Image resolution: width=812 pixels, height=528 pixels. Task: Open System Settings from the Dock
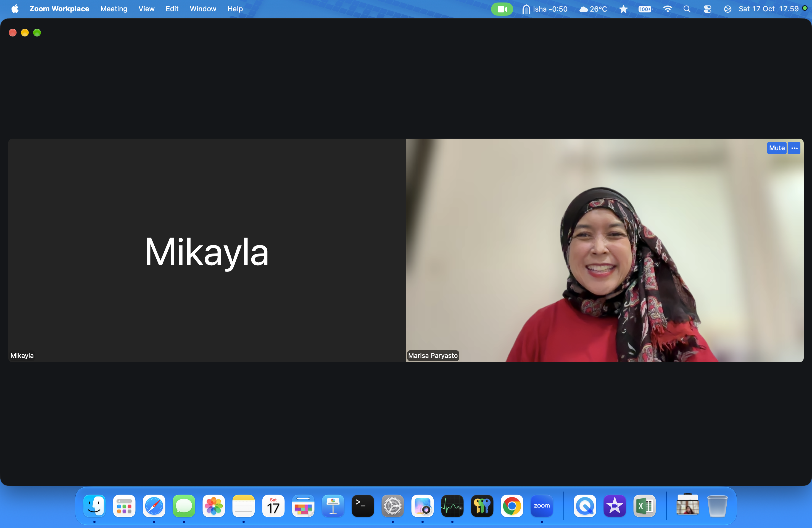click(393, 506)
